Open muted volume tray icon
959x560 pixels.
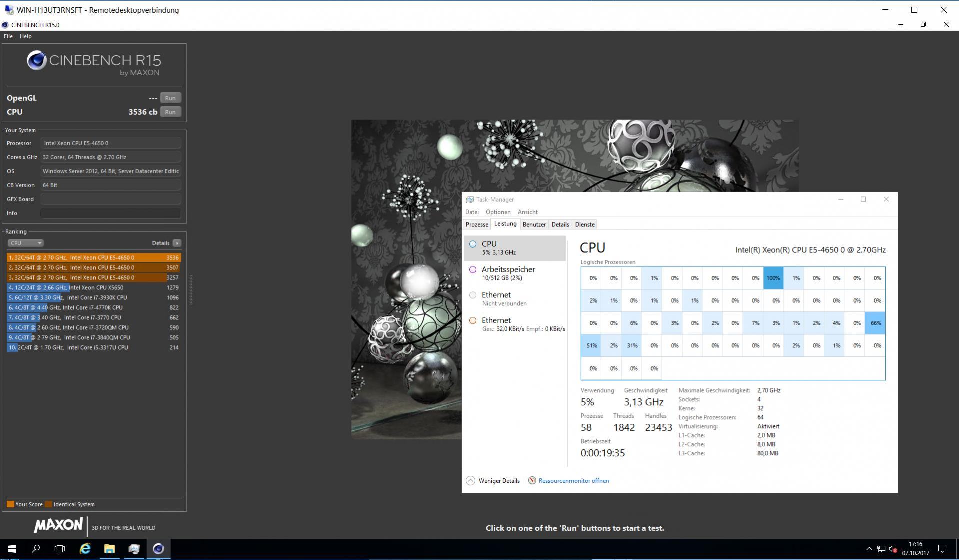[x=893, y=549]
